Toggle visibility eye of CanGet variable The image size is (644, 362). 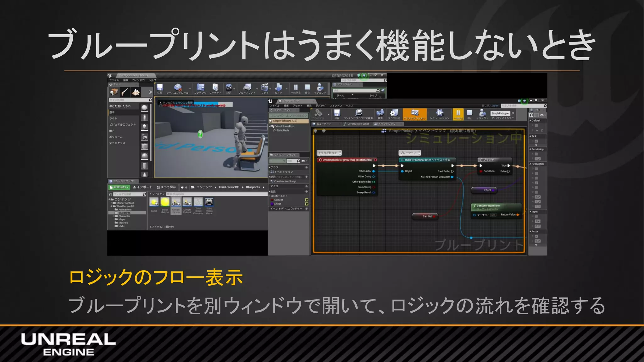[x=307, y=200]
